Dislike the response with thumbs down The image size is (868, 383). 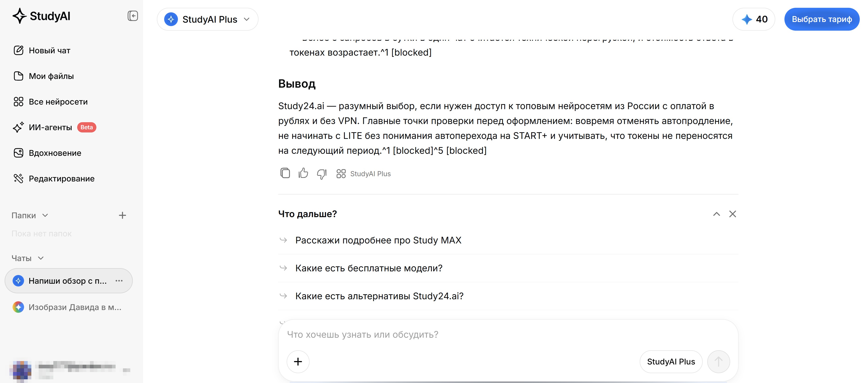point(321,174)
